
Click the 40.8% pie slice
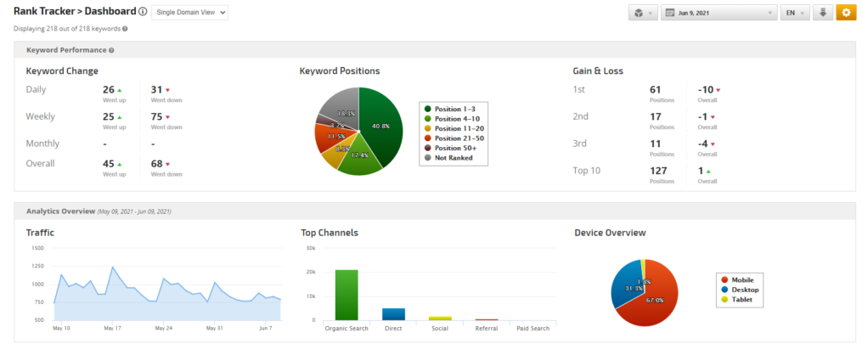[382, 126]
